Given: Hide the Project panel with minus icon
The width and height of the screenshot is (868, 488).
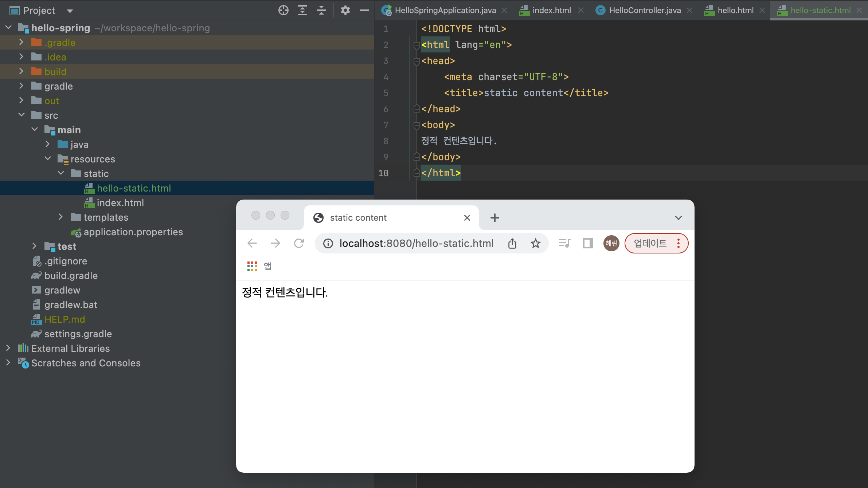Looking at the screenshot, I should point(364,10).
